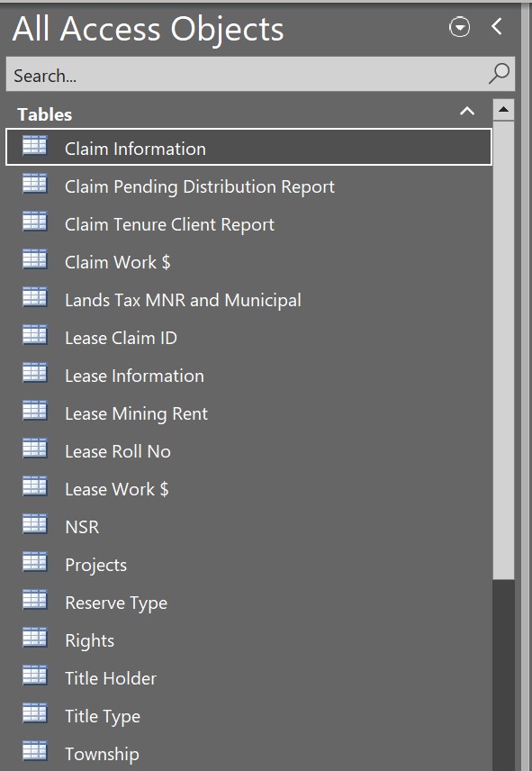Click the navigation pane scrollbar thumb
Image resolution: width=532 pixels, height=771 pixels.
pos(503,350)
